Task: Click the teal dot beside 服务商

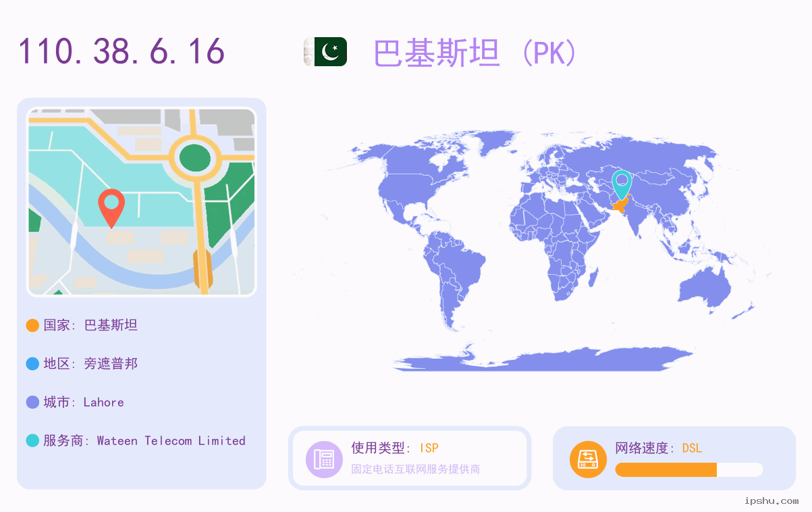Action: click(x=32, y=441)
